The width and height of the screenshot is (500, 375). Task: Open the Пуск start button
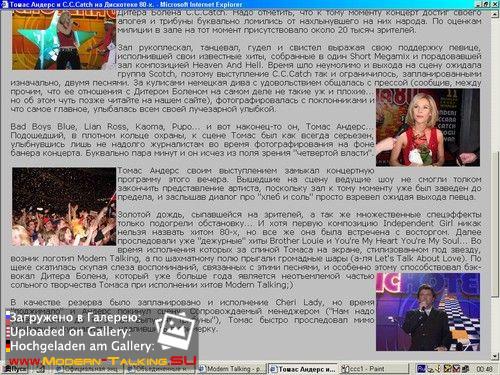click(x=15, y=369)
